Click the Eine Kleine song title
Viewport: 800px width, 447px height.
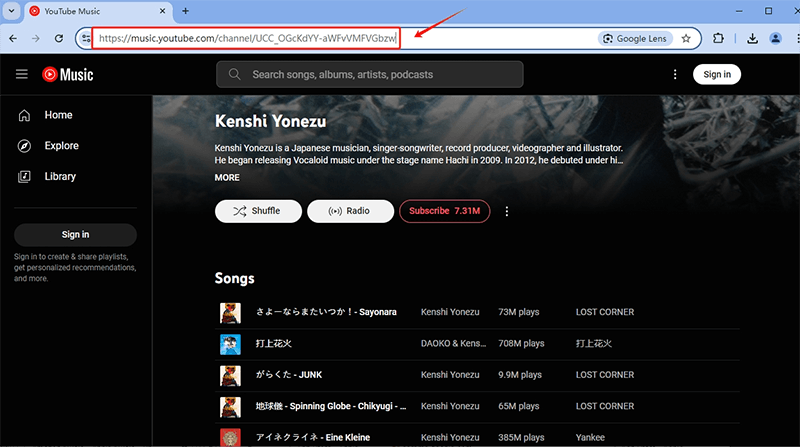click(x=313, y=437)
